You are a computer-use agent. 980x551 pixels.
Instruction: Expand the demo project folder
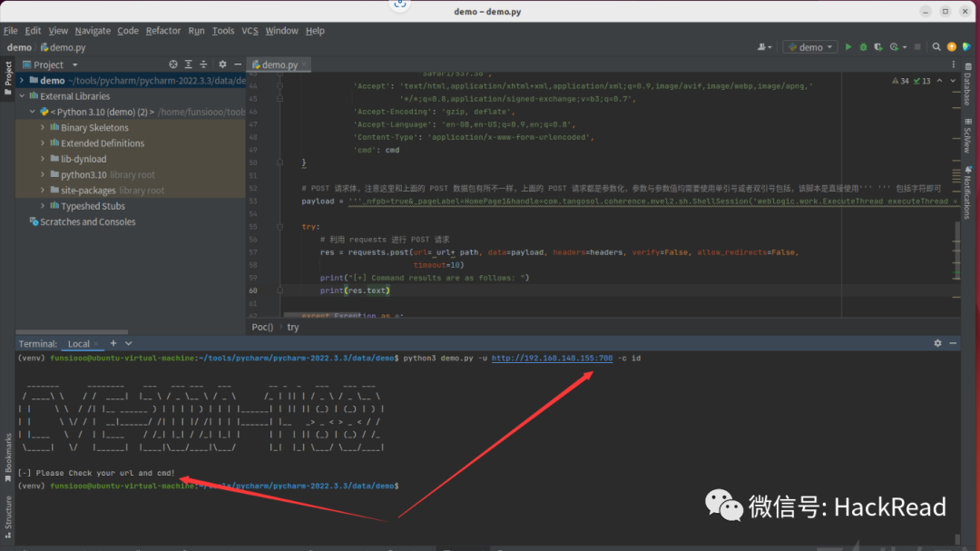coord(22,80)
